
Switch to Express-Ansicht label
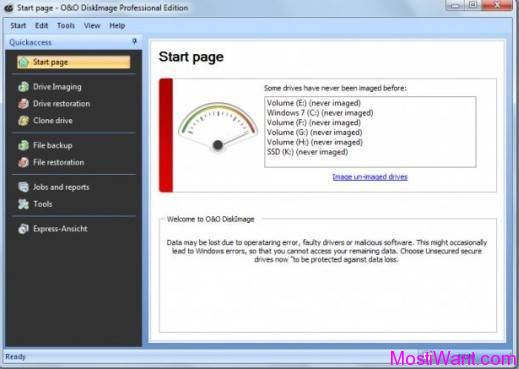click(x=60, y=229)
